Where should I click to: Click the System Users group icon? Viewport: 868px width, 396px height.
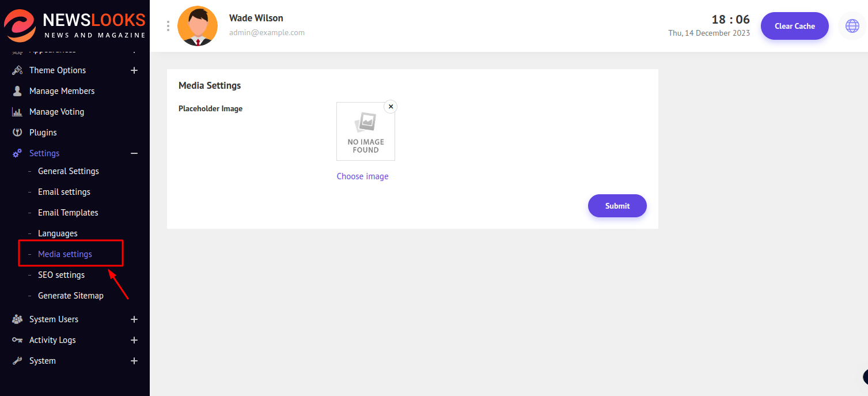tap(17, 319)
